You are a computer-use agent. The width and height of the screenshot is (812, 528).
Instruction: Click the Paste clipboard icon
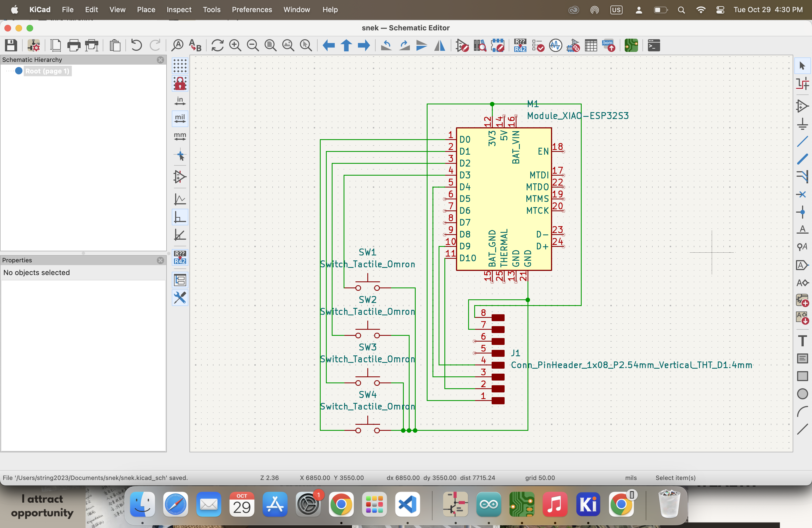coord(115,45)
